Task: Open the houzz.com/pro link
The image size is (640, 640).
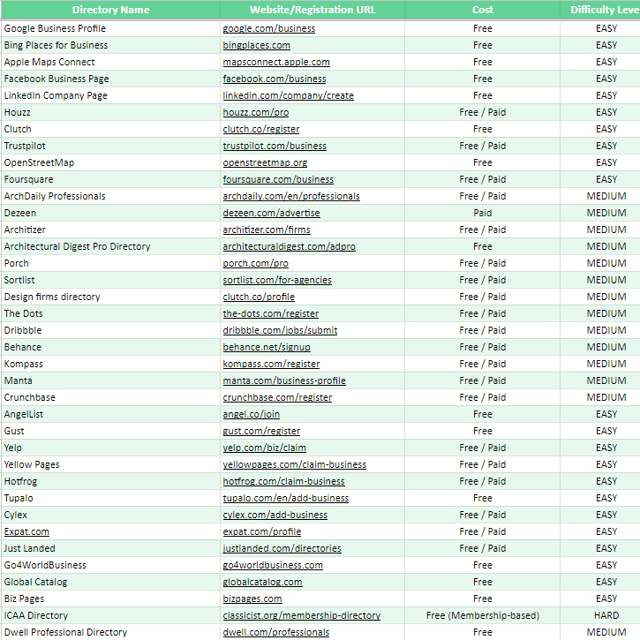Action: tap(256, 112)
